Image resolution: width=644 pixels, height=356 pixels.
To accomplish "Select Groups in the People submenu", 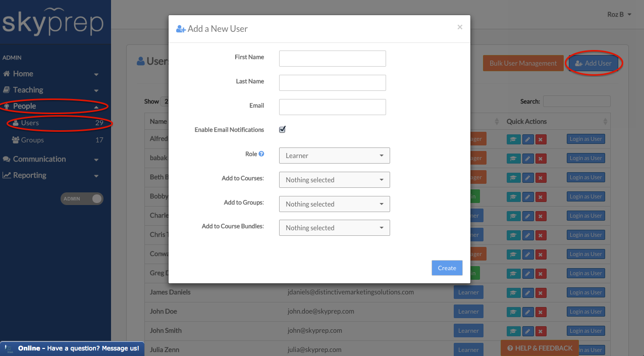I will pos(32,140).
